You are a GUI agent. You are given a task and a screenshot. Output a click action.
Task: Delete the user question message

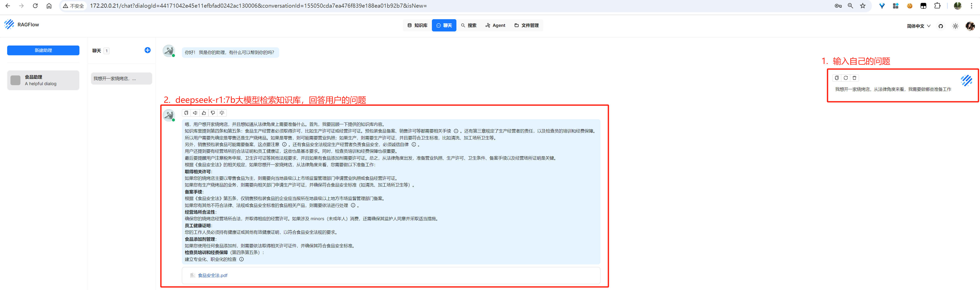854,78
